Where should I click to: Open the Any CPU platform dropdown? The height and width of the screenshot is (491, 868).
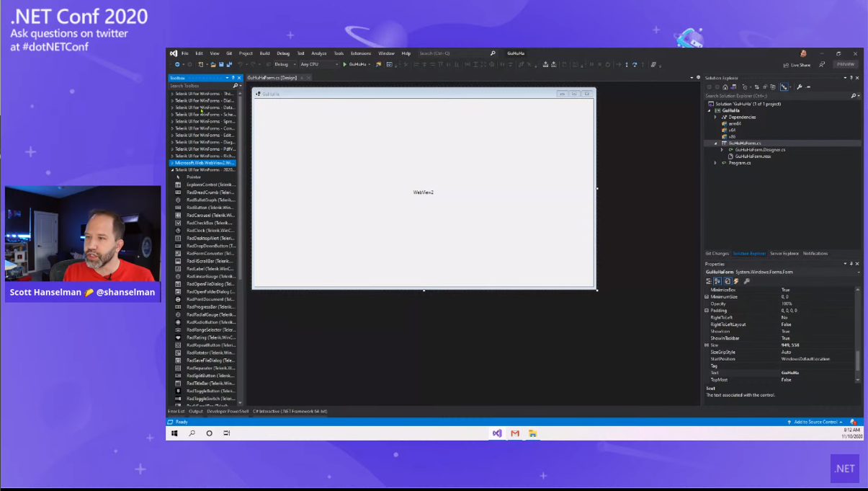coord(319,64)
